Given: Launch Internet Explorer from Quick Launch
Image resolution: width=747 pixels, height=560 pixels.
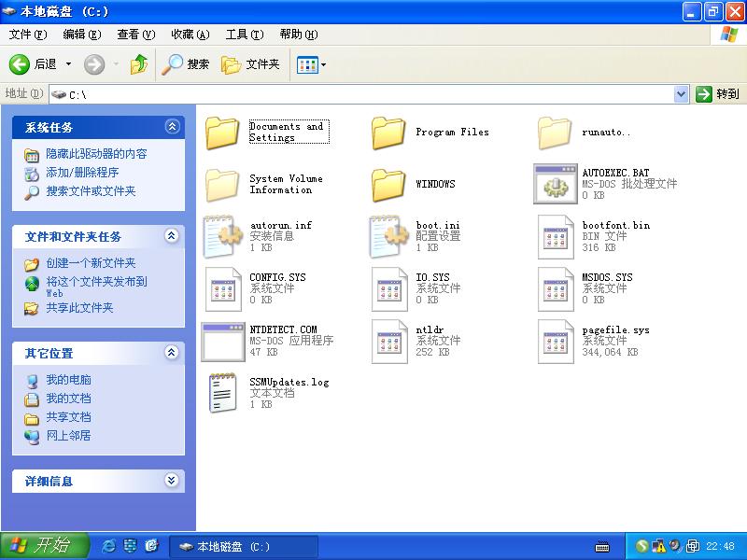Looking at the screenshot, I should 108,546.
